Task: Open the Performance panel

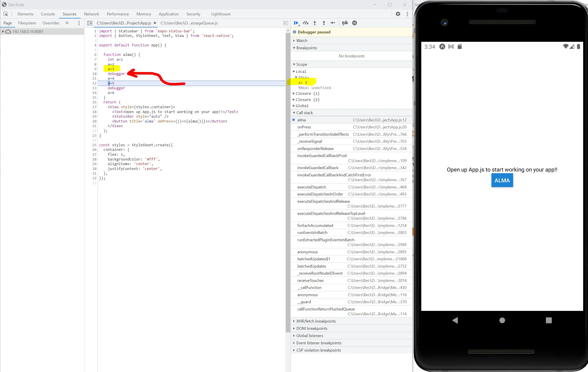Action: click(x=118, y=14)
